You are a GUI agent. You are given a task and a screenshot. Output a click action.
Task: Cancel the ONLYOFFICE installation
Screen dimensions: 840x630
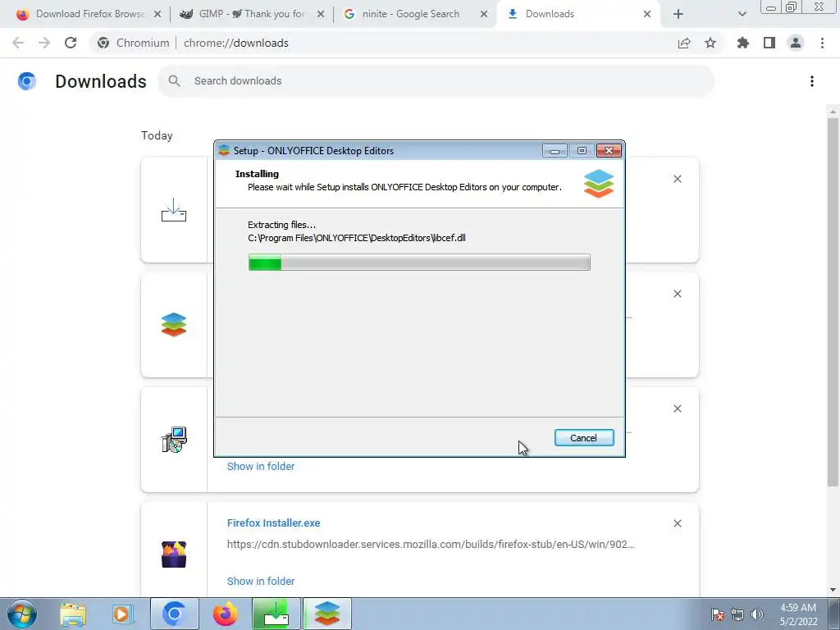pyautogui.click(x=584, y=438)
